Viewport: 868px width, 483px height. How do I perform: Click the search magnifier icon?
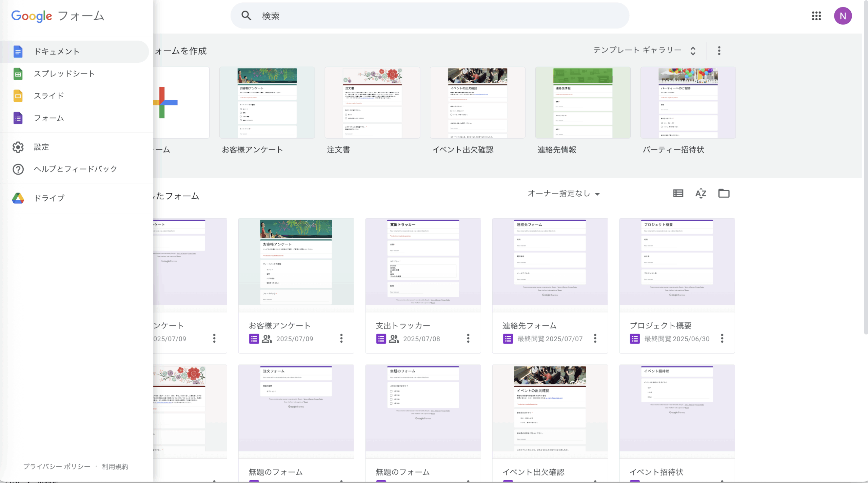coord(246,16)
